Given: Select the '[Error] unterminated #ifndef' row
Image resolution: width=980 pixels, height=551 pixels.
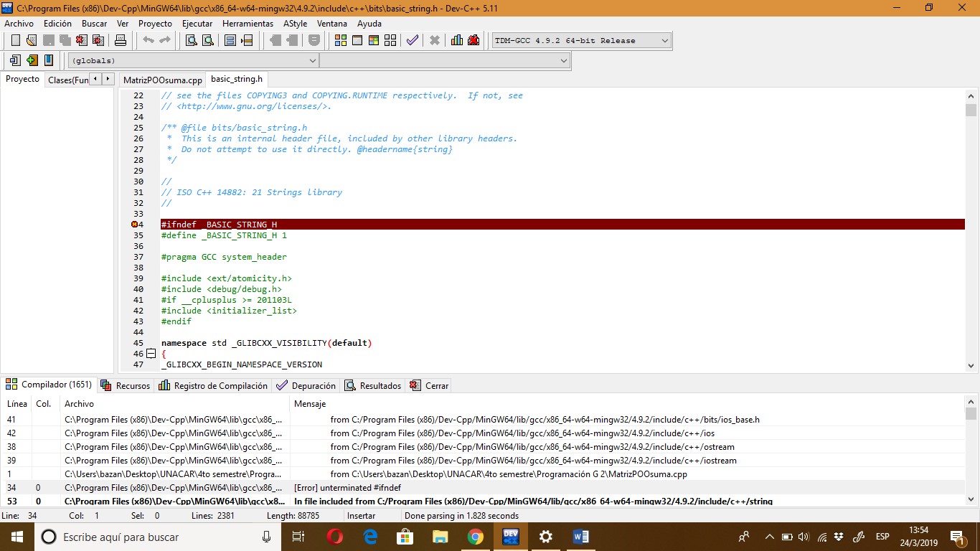Looking at the screenshot, I should (482, 488).
